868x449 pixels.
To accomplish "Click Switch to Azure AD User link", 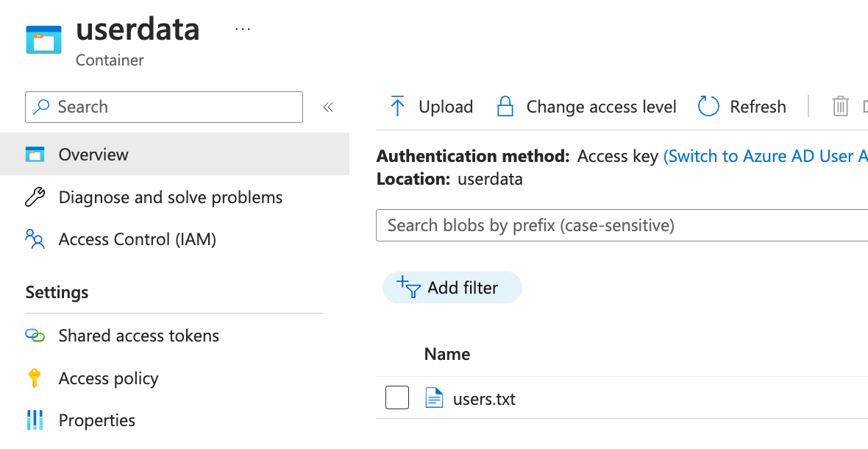I will pos(765,156).
